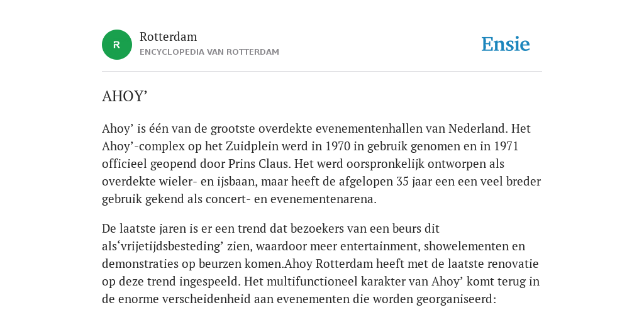Select the Encyclopedia van Rotterdam subtitle
Image resolution: width=644 pixels, height=322 pixels.
tap(209, 52)
